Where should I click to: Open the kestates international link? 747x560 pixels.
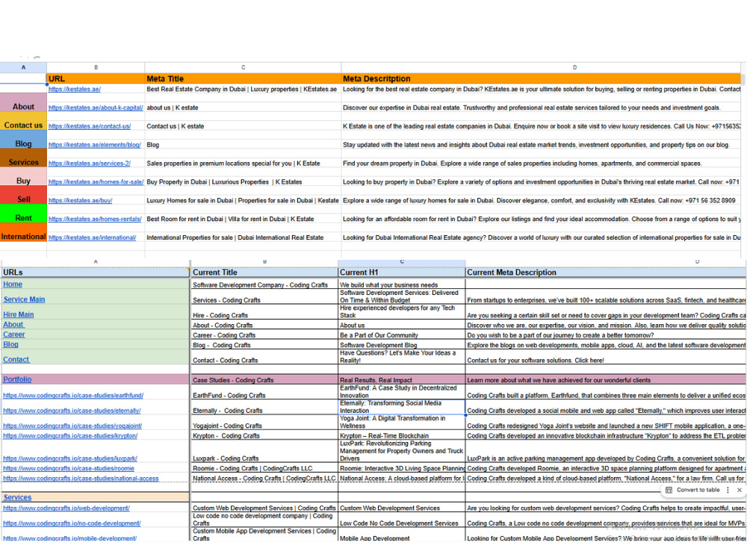click(92, 237)
